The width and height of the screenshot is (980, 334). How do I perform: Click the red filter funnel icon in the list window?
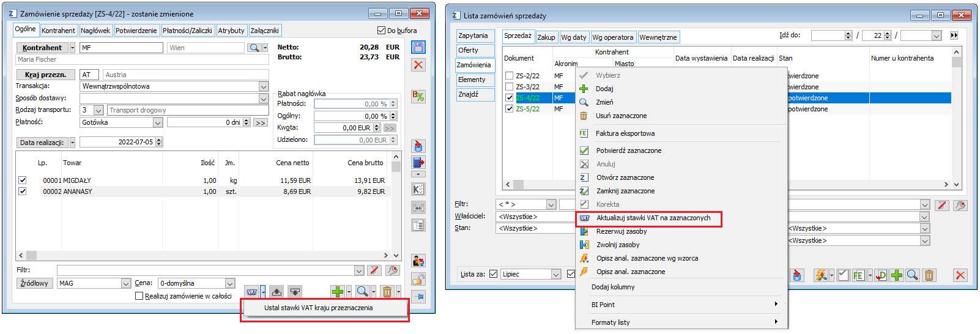(x=942, y=205)
